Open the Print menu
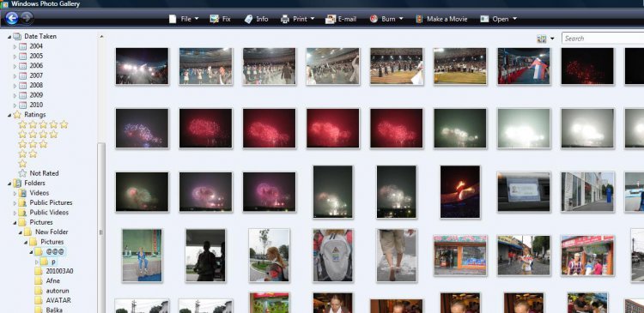 [298, 19]
